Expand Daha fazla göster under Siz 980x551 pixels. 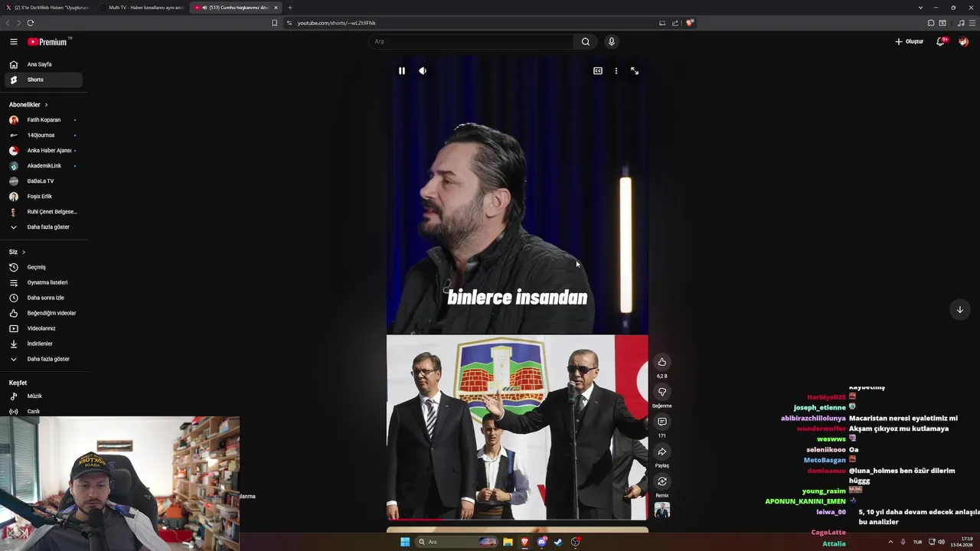tap(44, 359)
